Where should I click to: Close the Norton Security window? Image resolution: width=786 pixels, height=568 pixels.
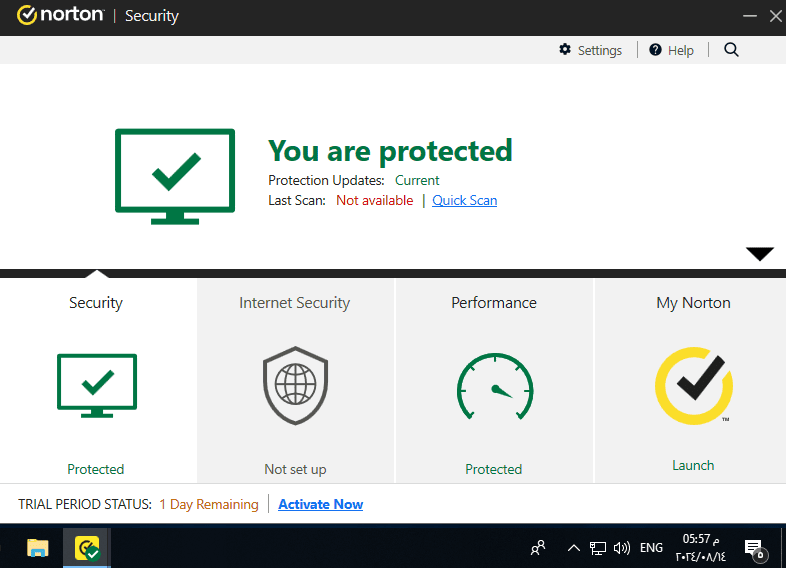[x=775, y=16]
